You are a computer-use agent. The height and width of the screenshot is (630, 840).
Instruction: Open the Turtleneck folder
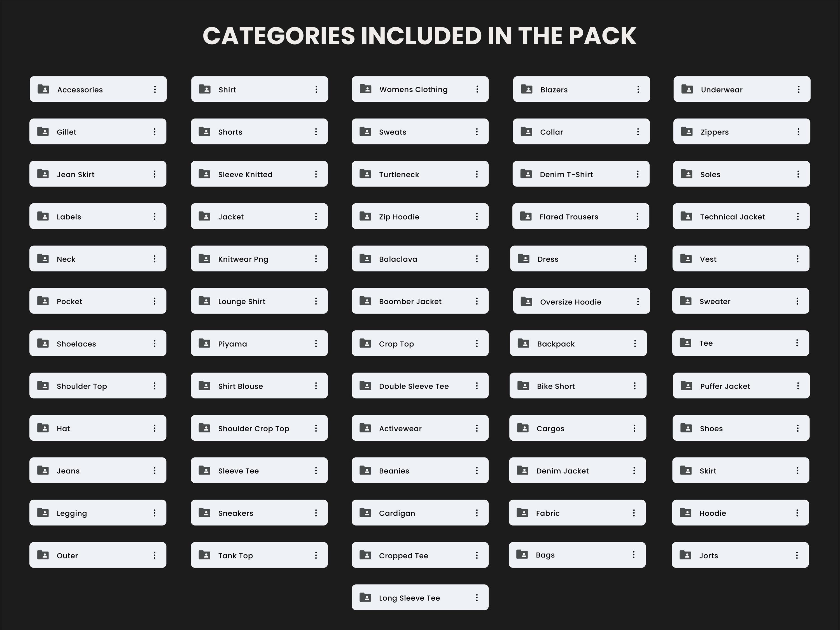tap(399, 175)
